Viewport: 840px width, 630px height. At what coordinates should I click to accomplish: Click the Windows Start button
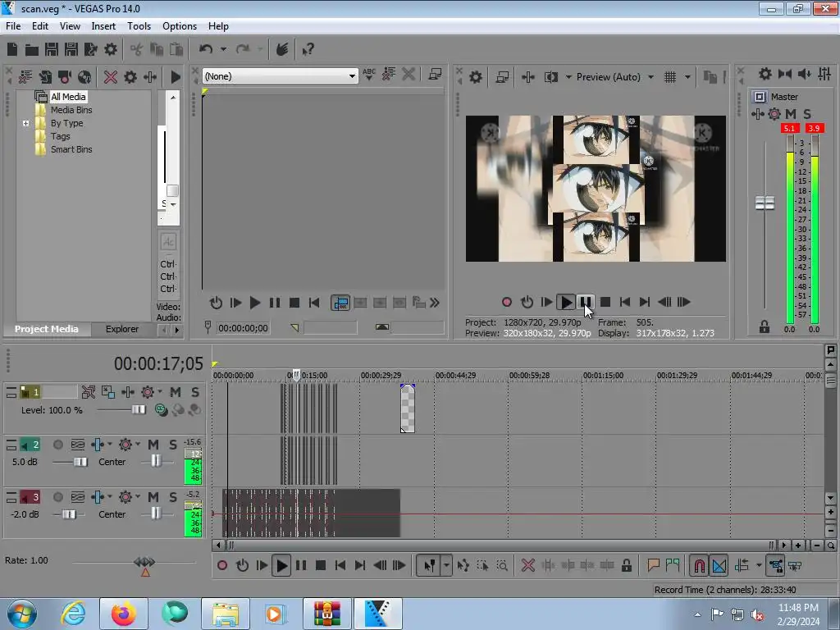(21, 614)
